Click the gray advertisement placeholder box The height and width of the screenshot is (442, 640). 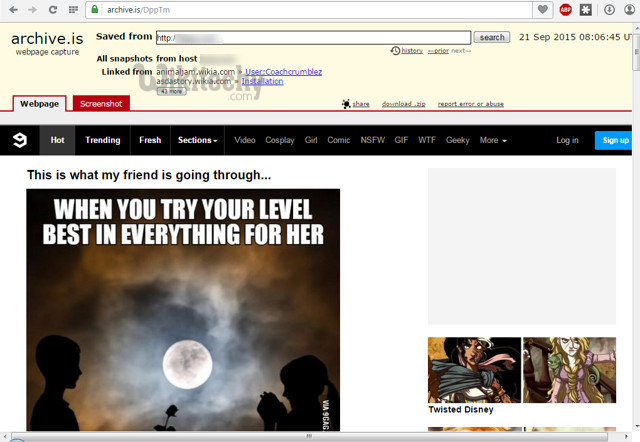coord(522,246)
